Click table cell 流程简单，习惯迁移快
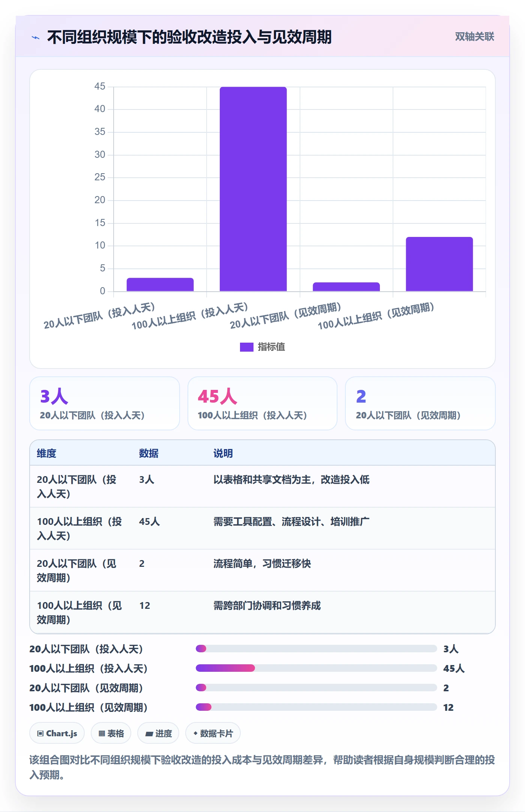 coord(262,563)
